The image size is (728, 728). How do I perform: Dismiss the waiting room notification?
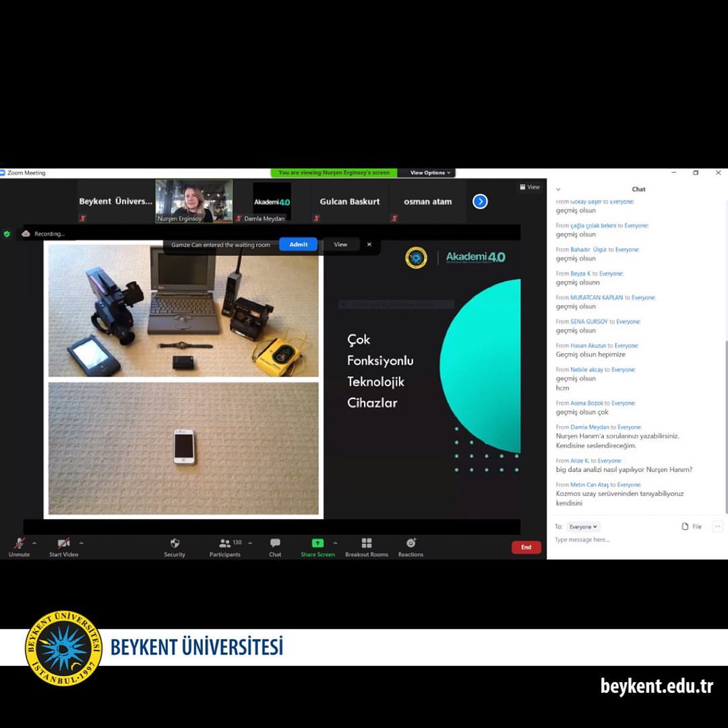[369, 245]
